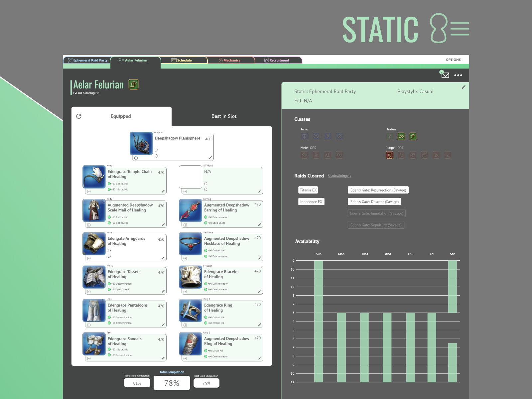Expand the Legs slot card
Screen dimensions: 532x399
pos(89,325)
